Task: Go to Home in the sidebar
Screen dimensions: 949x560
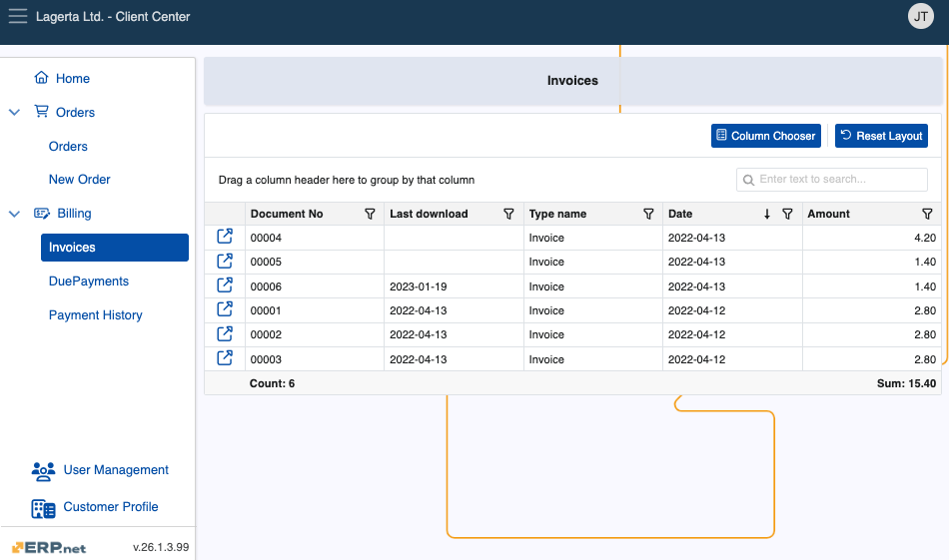Action: pyautogui.click(x=73, y=78)
